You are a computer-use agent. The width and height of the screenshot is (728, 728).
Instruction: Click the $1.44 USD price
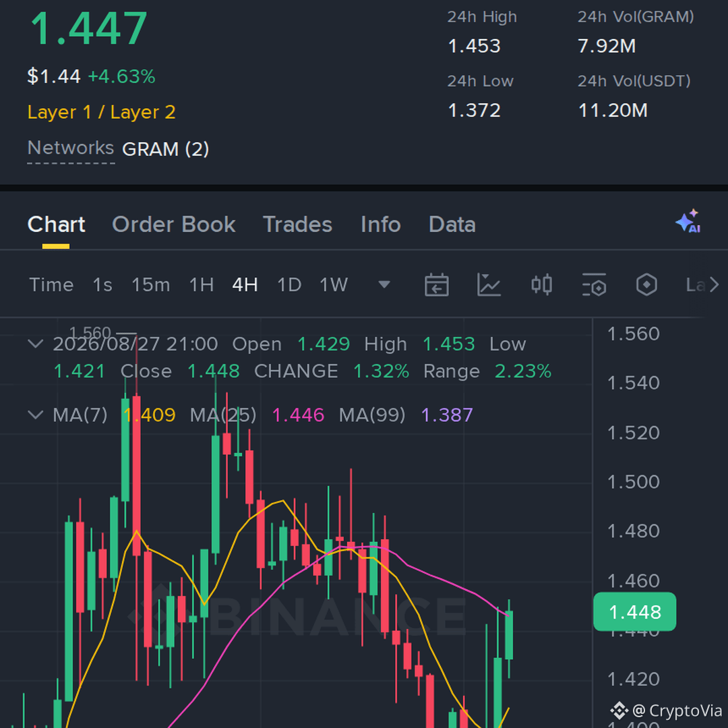click(54, 76)
